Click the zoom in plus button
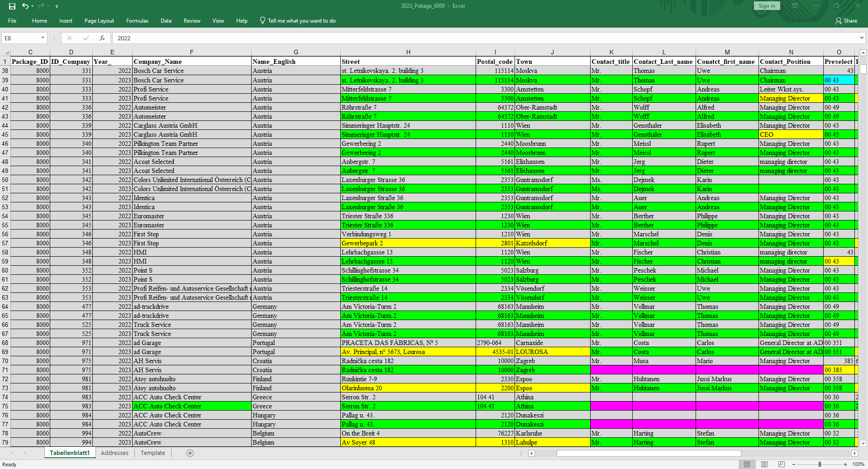 click(845, 464)
